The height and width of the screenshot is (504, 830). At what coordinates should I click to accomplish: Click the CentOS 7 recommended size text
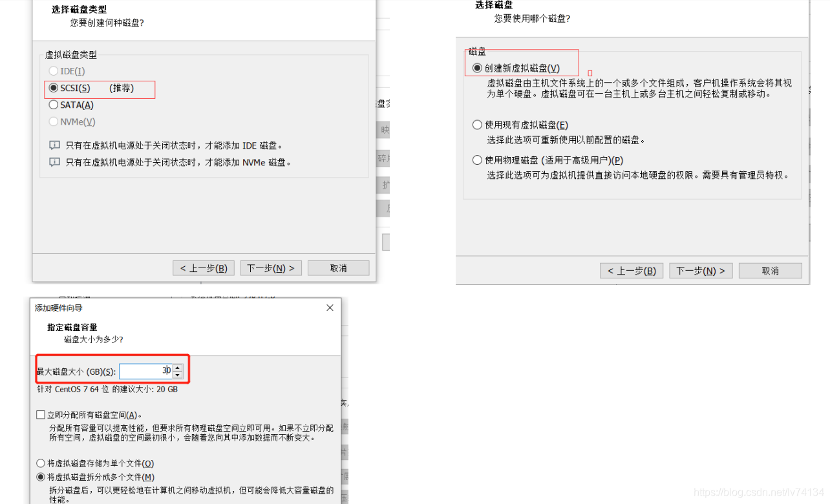(107, 390)
